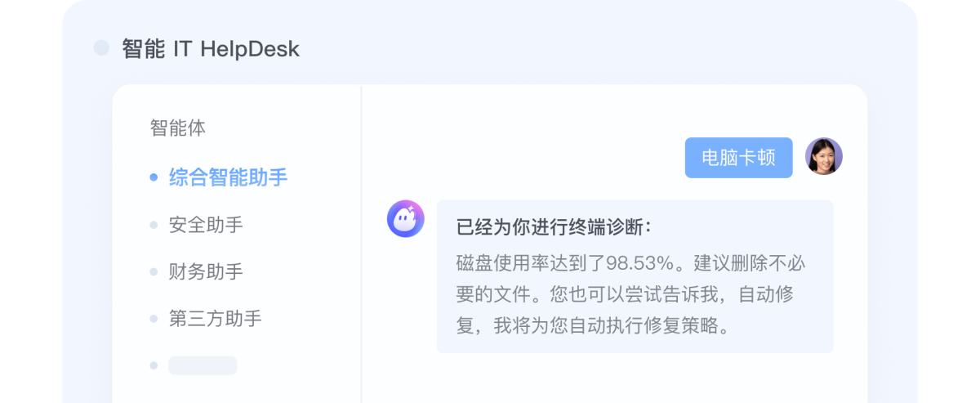Click the purple chatbot avatar icon
Image resolution: width=980 pixels, height=403 pixels.
pyautogui.click(x=406, y=219)
